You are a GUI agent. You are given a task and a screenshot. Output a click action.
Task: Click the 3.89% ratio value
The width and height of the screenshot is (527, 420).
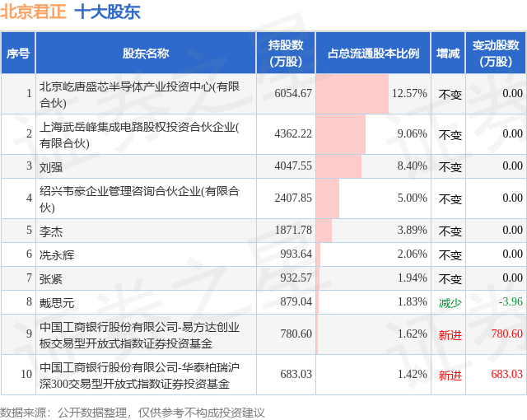(412, 230)
